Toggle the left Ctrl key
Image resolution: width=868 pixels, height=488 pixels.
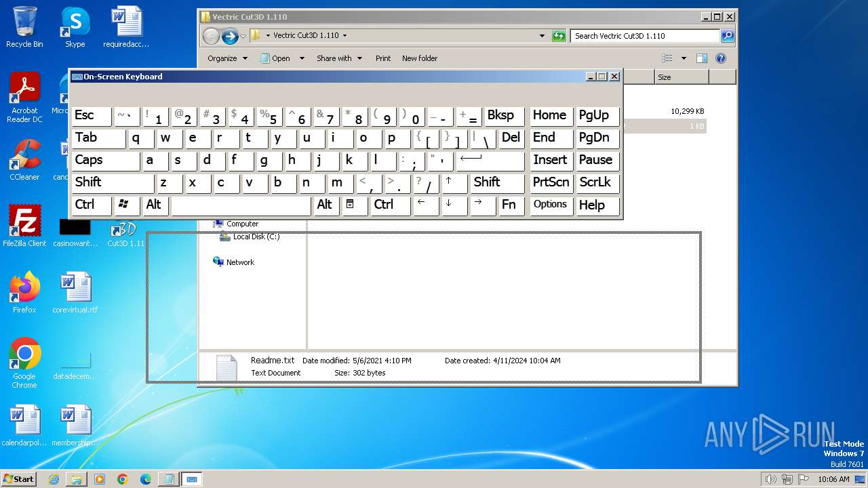pos(92,205)
